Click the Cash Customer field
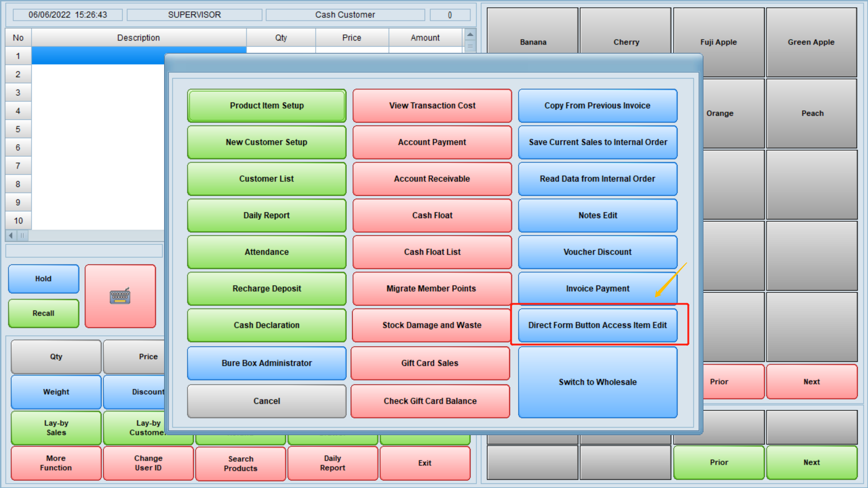This screenshot has width=868, height=488. (345, 14)
